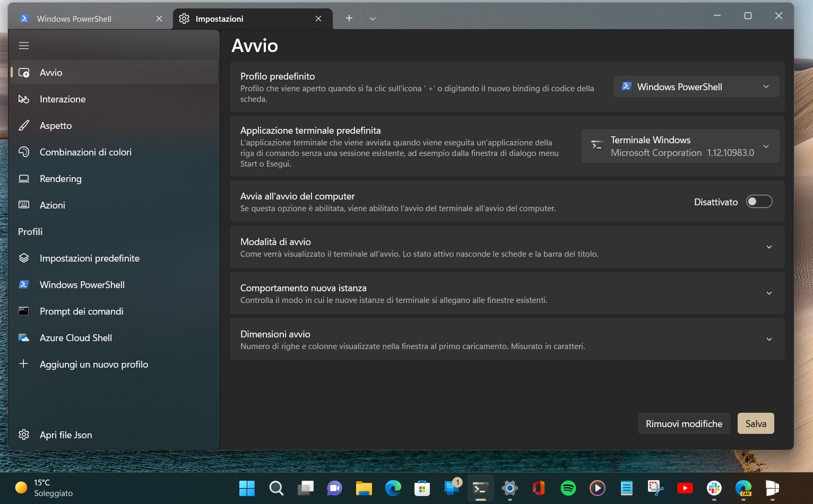Click the Rimuovi modifiche button
The height and width of the screenshot is (504, 813).
click(684, 423)
